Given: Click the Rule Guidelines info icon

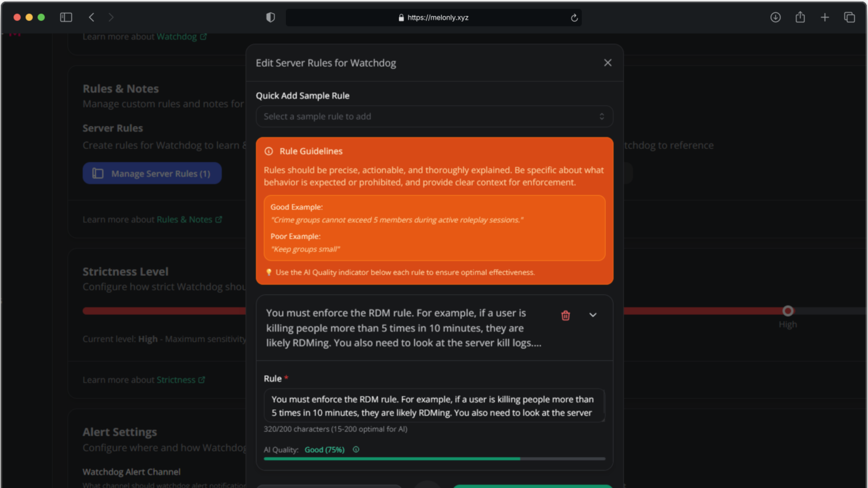Looking at the screenshot, I should click(x=269, y=151).
